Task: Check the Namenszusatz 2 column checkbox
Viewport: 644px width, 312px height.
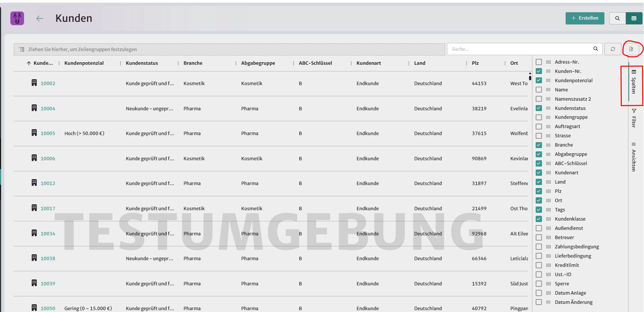Action: coord(539,99)
